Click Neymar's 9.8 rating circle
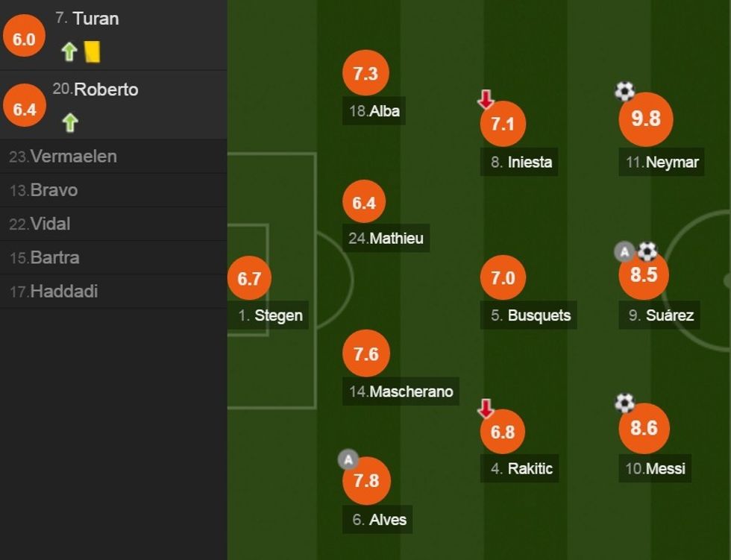731x560 pixels. [646, 119]
